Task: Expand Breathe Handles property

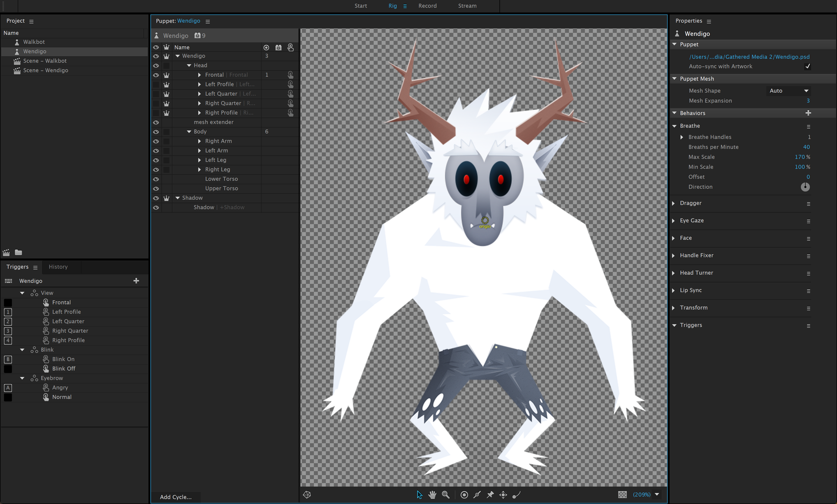Action: (x=682, y=137)
